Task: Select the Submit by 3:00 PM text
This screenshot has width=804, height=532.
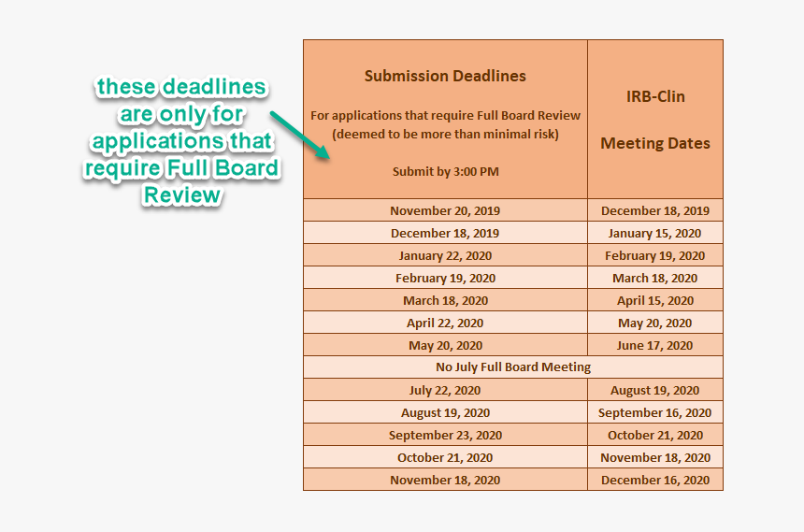Action: (x=445, y=171)
